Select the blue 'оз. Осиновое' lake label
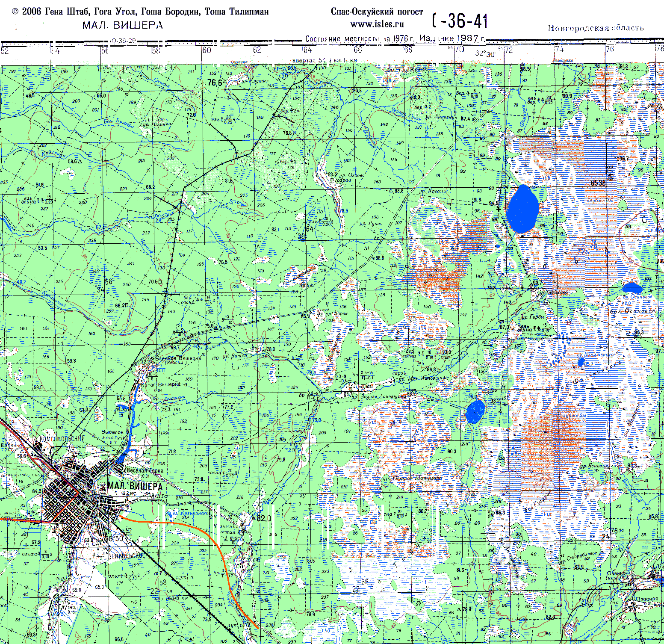This screenshot has height=644, width=664. tap(637, 296)
